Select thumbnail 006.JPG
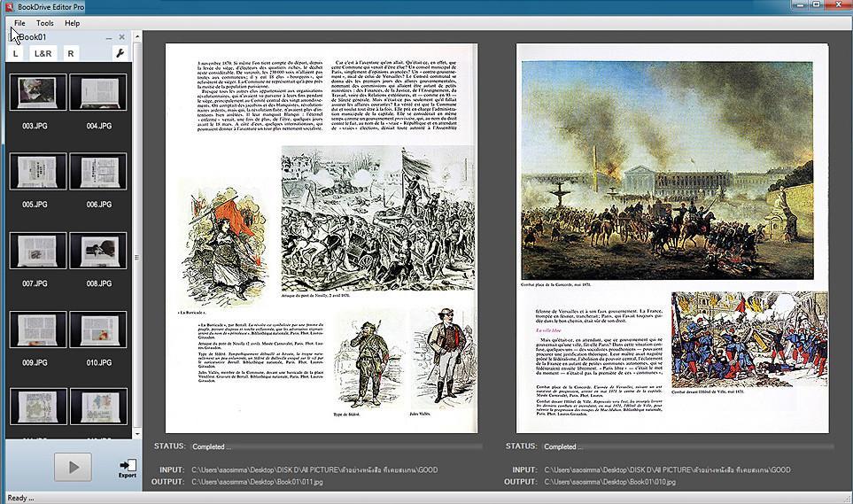853x504 pixels. [x=98, y=172]
